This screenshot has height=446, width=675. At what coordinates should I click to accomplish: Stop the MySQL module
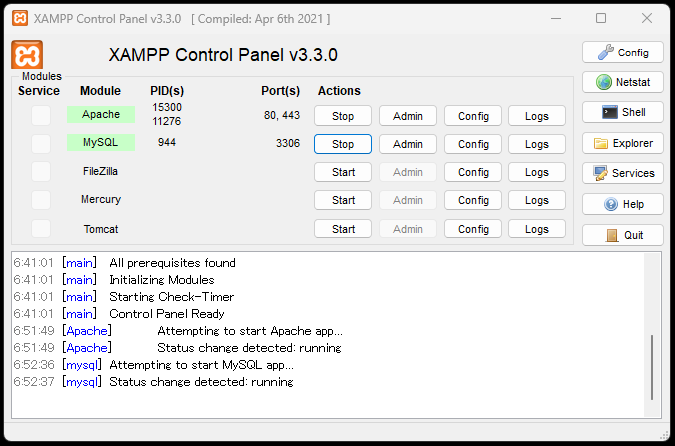point(343,144)
